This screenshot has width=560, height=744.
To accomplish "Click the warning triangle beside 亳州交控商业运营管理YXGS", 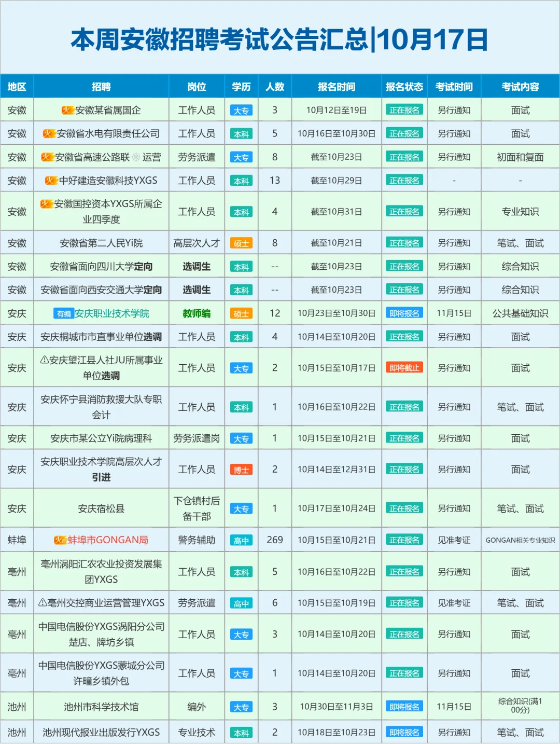I will pyautogui.click(x=43, y=602).
